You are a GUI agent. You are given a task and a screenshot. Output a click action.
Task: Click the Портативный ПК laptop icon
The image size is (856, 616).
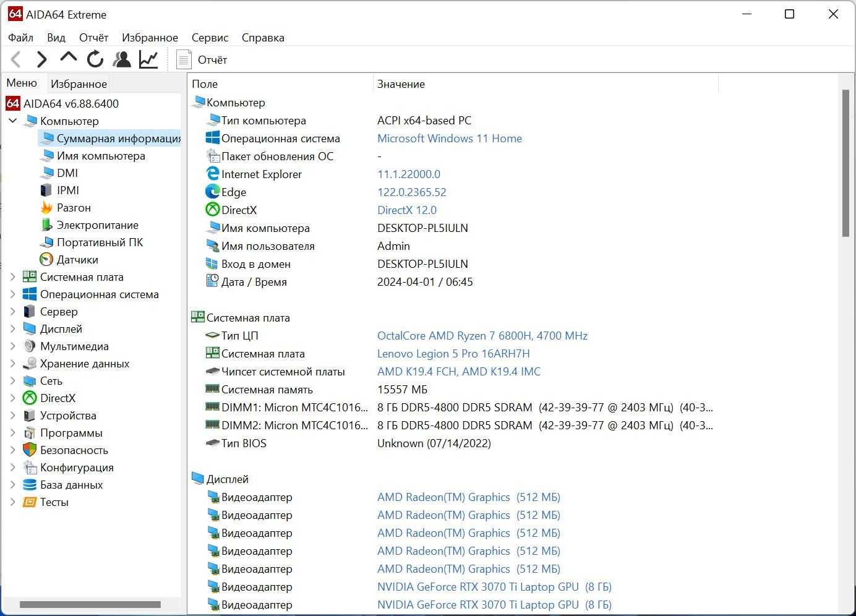[47, 242]
